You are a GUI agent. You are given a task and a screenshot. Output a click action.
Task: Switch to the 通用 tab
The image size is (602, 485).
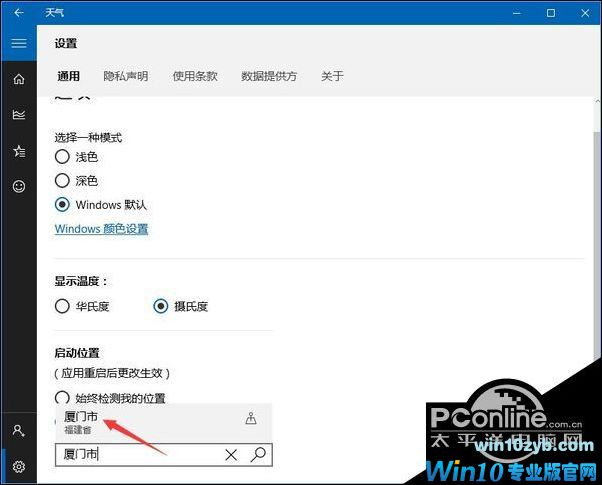point(68,76)
